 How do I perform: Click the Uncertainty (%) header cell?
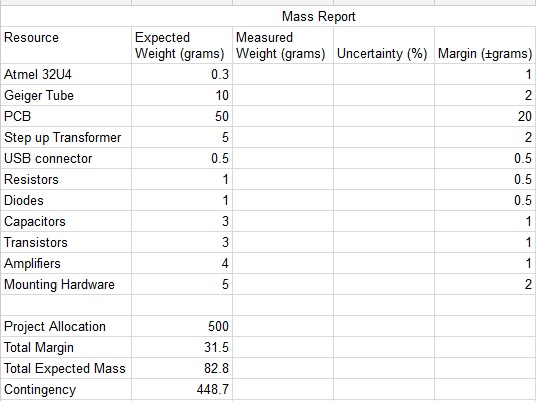(x=384, y=45)
